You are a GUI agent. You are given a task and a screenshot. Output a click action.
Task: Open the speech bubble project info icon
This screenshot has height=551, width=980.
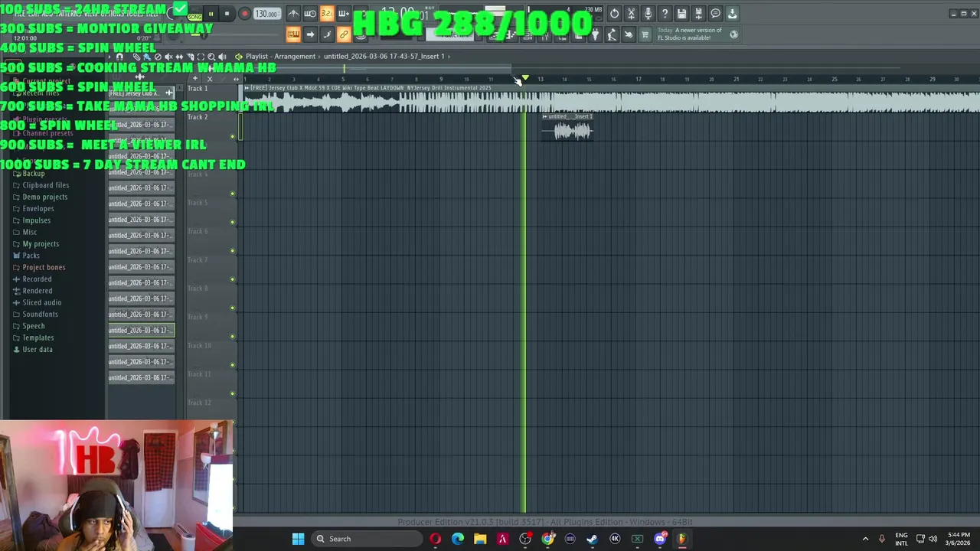point(715,14)
